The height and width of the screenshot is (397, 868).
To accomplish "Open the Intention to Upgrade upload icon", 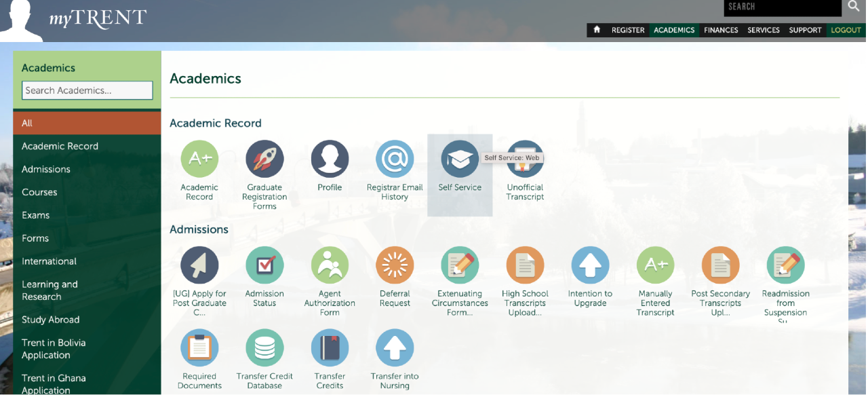I will 590,265.
